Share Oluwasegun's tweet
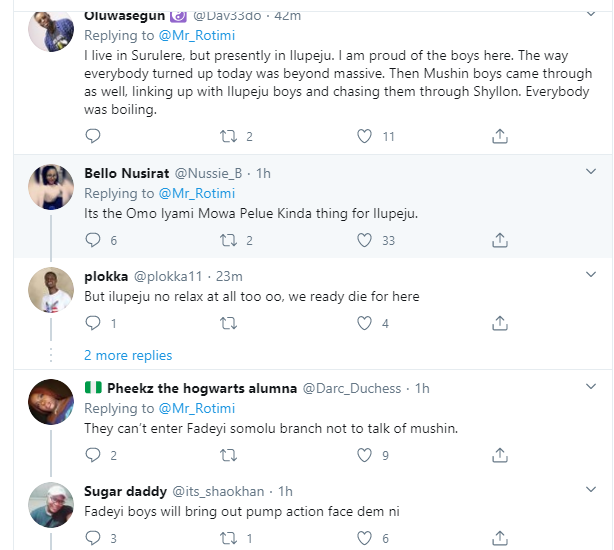 click(500, 136)
